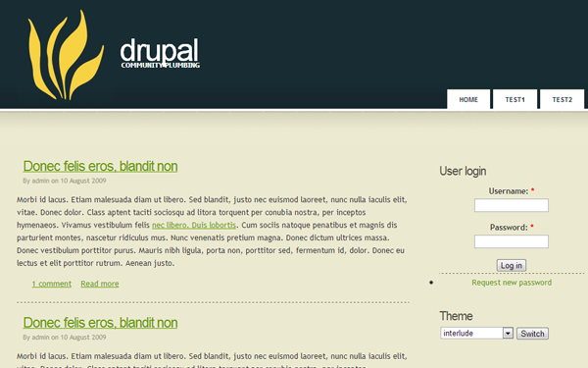Image resolution: width=588 pixels, height=368 pixels.
Task: Click the yellow flame site logo
Action: (x=66, y=55)
